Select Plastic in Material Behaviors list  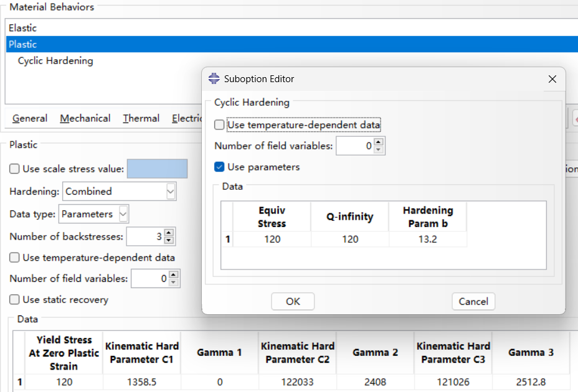(x=291, y=44)
